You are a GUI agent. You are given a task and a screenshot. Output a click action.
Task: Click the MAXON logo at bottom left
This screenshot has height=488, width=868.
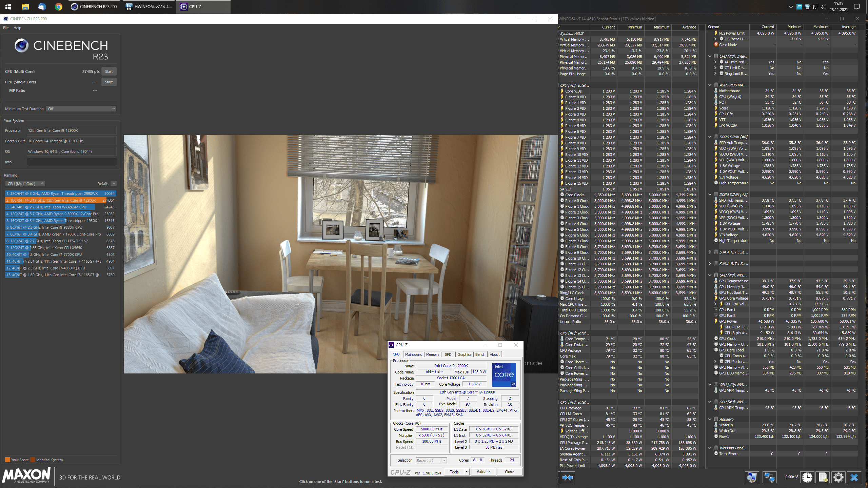(x=27, y=475)
